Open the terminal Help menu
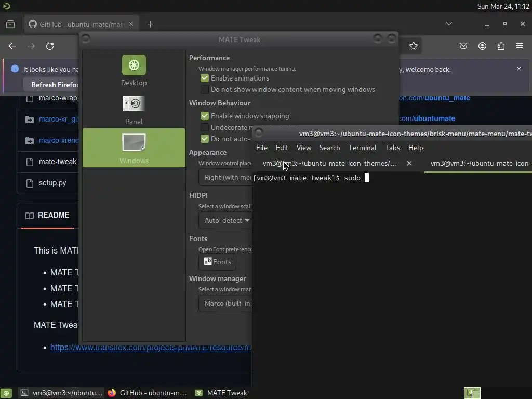532x399 pixels. click(415, 148)
